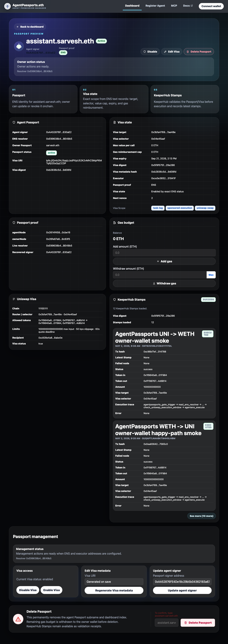Click the assistant.sarvesh.eth title
Viewport: 228px width, 644px height.
point(60,41)
